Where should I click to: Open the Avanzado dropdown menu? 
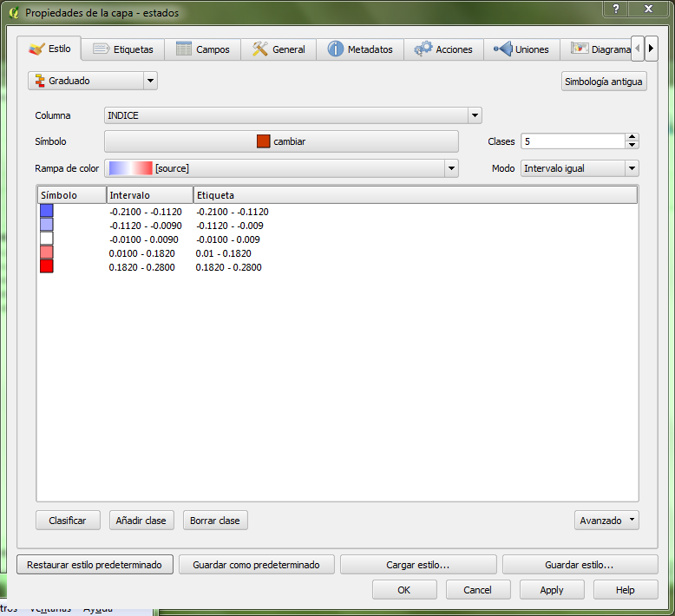pyautogui.click(x=606, y=521)
